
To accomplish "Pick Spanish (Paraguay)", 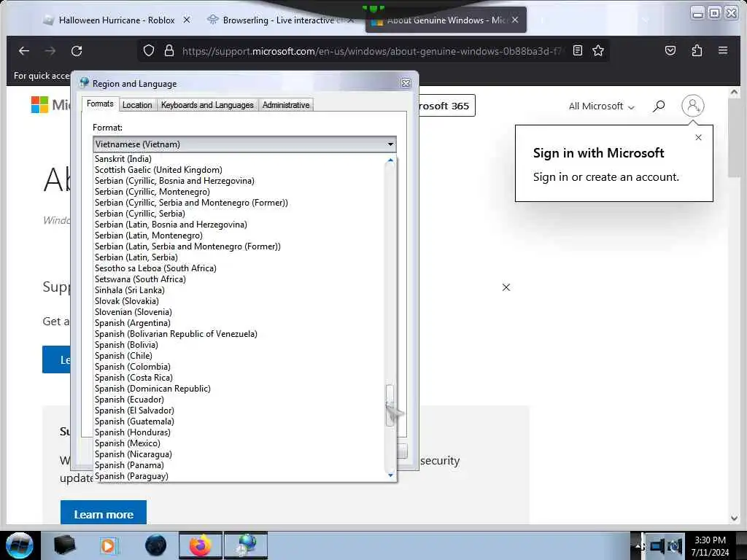I will pos(240,476).
